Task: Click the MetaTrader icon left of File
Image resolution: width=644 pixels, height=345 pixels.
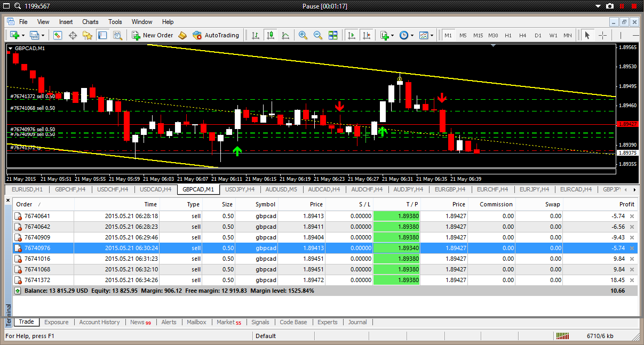Action: pos(11,22)
